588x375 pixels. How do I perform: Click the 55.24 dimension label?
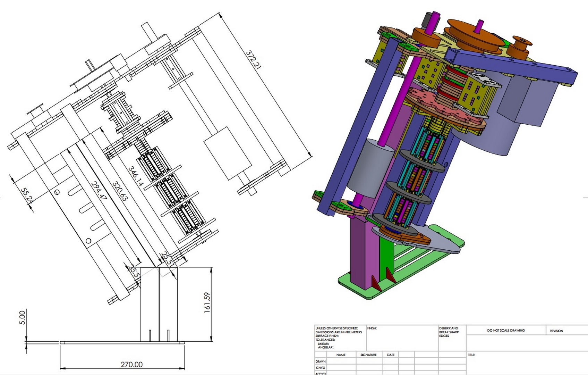coord(27,196)
